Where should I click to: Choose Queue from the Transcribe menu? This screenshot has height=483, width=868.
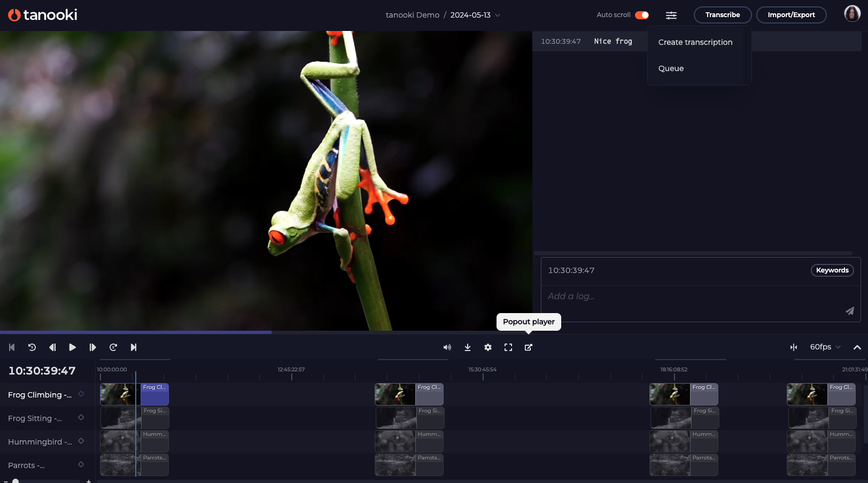(671, 68)
